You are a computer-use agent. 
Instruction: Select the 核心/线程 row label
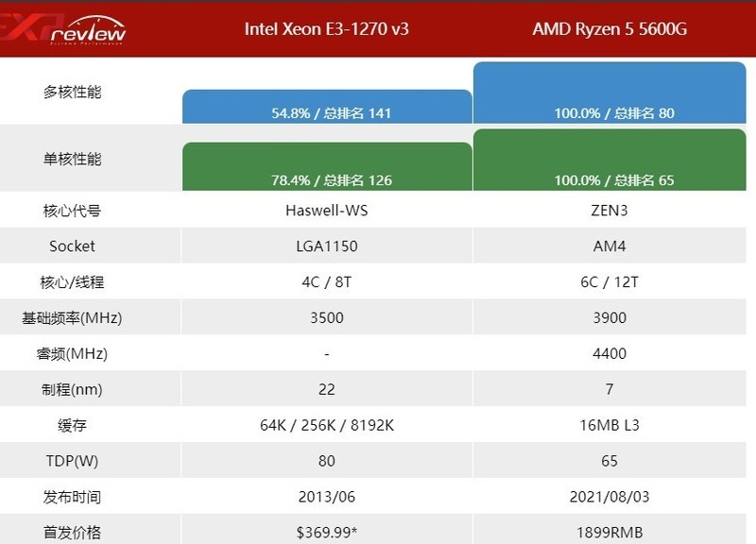point(73,281)
